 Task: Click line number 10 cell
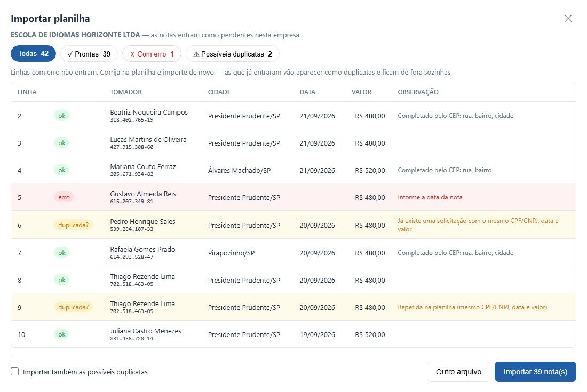pyautogui.click(x=21, y=335)
